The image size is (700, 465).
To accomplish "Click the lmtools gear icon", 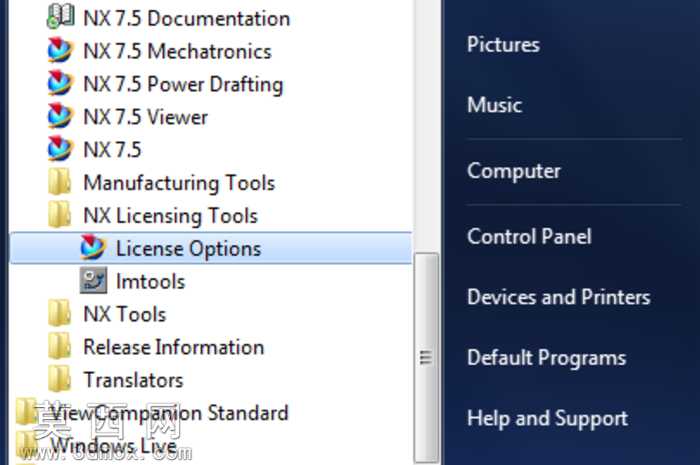I will tap(93, 280).
